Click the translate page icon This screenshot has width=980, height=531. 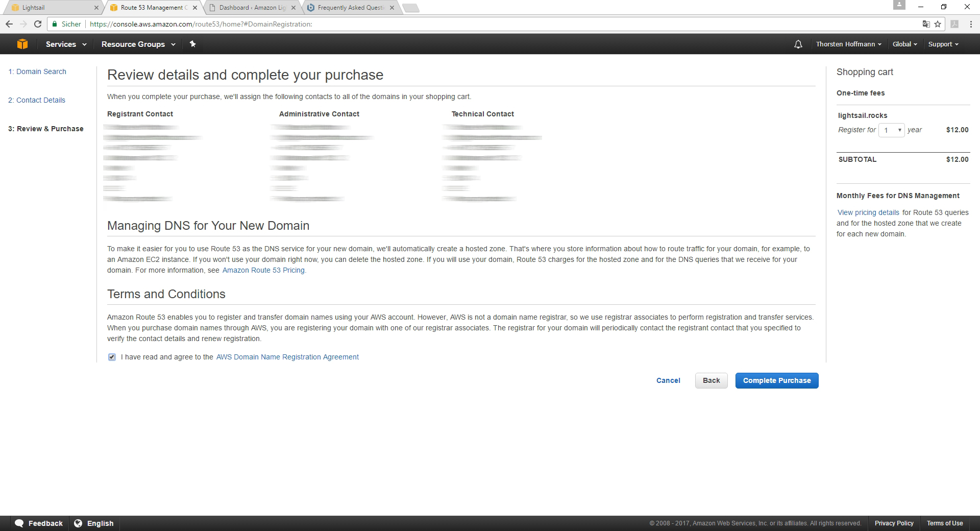(x=926, y=24)
